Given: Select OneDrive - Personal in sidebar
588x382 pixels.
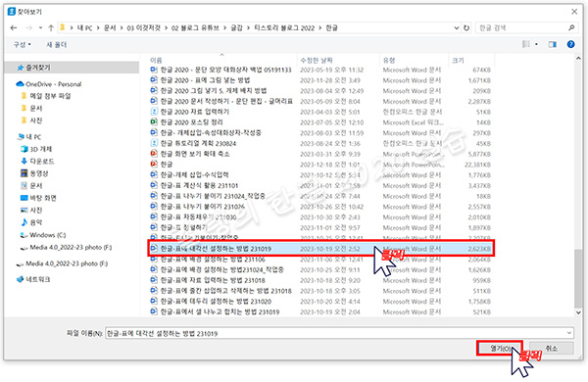Looking at the screenshot, I should [x=49, y=84].
